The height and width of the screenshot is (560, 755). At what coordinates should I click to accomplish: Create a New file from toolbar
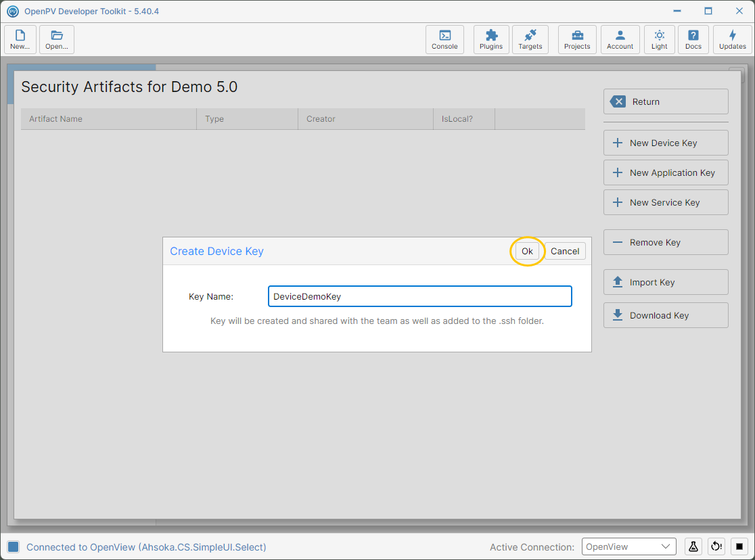pos(20,39)
